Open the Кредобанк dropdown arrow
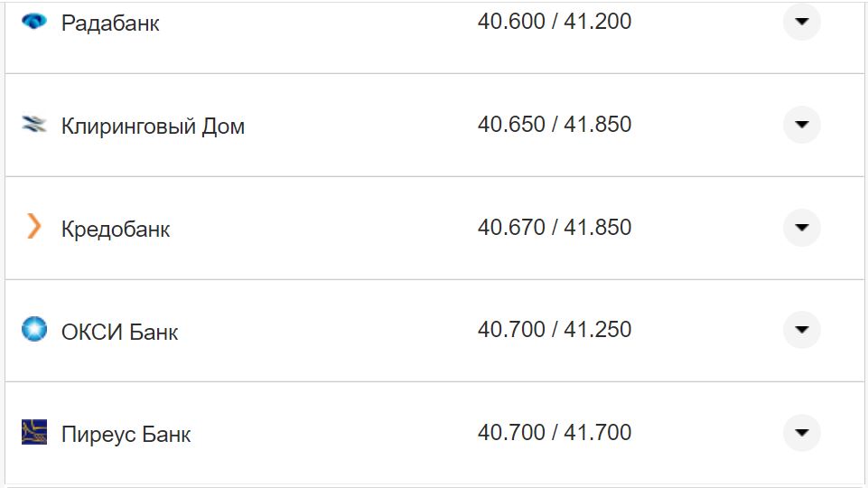The width and height of the screenshot is (868, 488). coord(801,227)
